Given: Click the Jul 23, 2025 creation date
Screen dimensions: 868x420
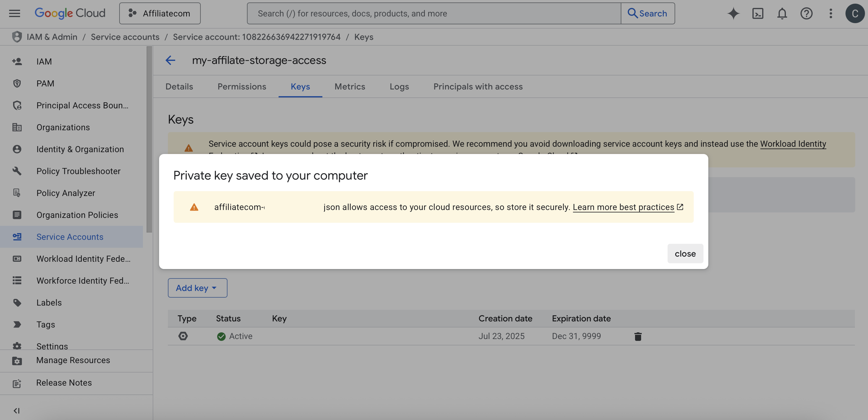Looking at the screenshot, I should coord(502,336).
